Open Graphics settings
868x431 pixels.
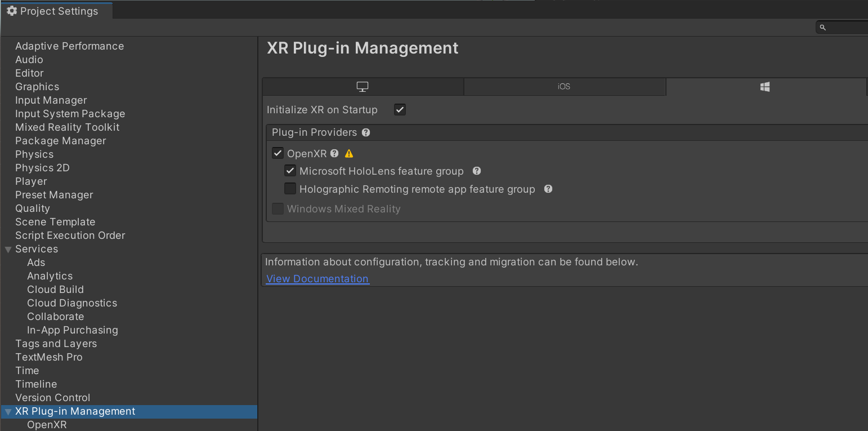[x=37, y=87]
